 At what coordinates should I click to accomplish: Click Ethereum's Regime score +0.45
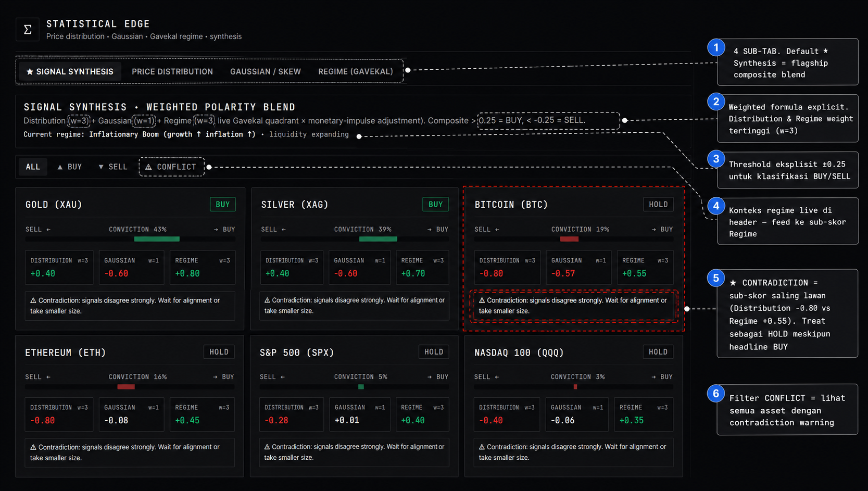(187, 420)
